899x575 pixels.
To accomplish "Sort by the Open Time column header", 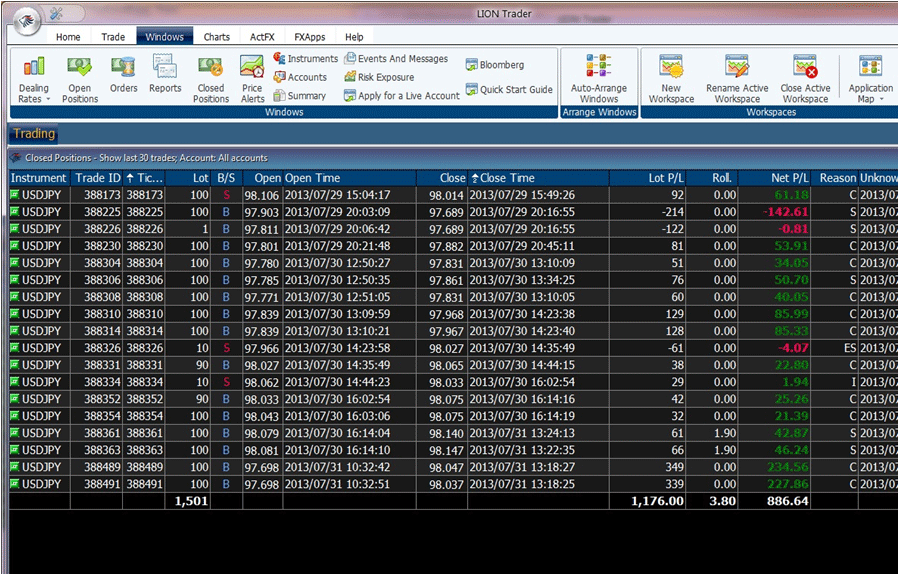I will coord(349,178).
